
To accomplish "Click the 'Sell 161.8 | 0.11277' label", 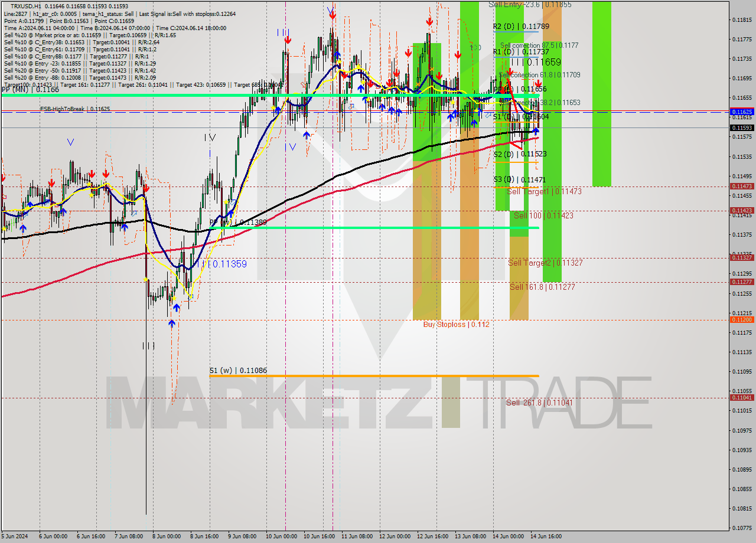I will 542,287.
